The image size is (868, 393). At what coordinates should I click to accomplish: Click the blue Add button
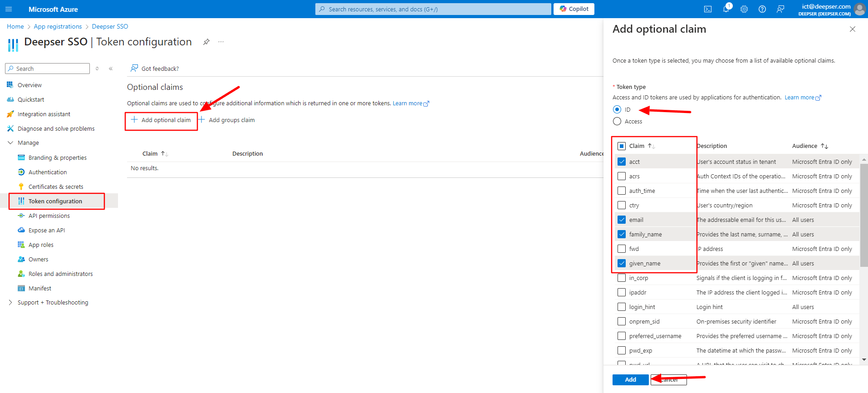point(630,380)
